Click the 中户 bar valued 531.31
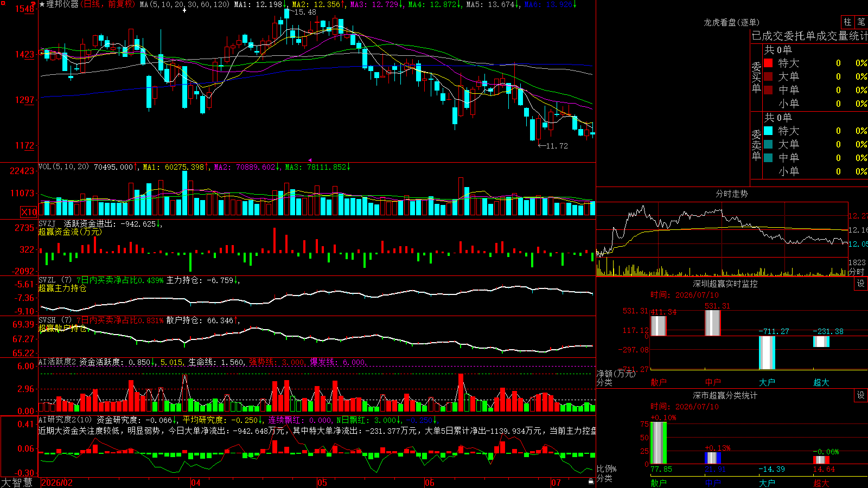Viewport: 868px width, 488px height. tap(713, 323)
